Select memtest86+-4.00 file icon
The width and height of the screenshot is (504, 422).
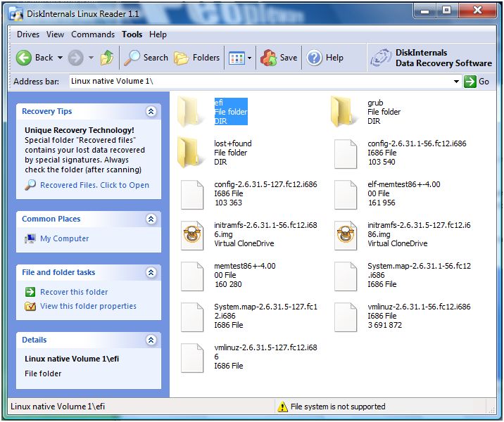192,276
